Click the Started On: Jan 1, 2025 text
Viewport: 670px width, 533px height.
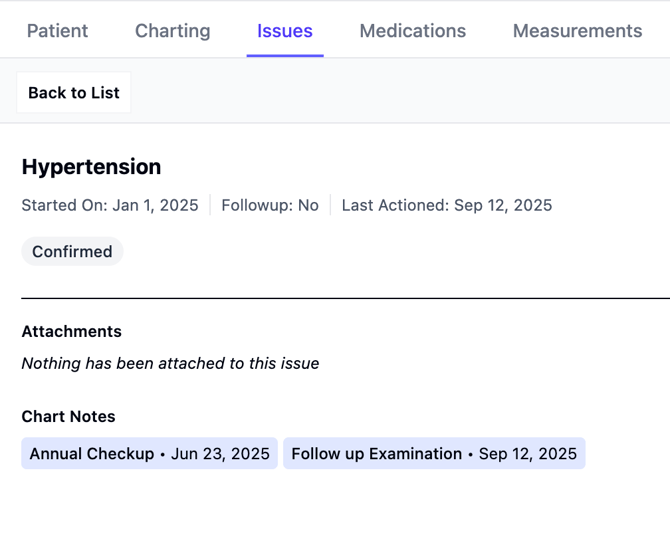(x=110, y=205)
